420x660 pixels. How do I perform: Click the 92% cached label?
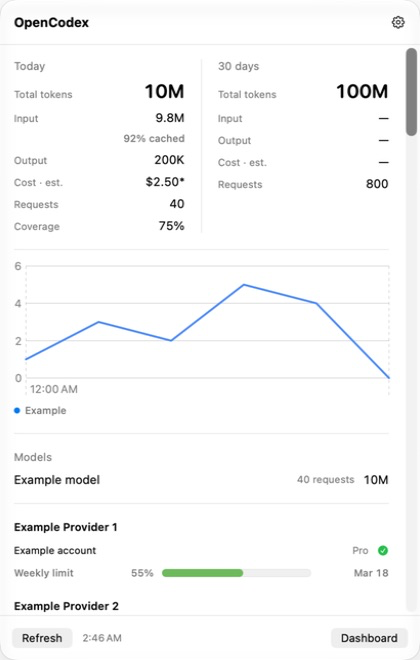click(x=154, y=138)
